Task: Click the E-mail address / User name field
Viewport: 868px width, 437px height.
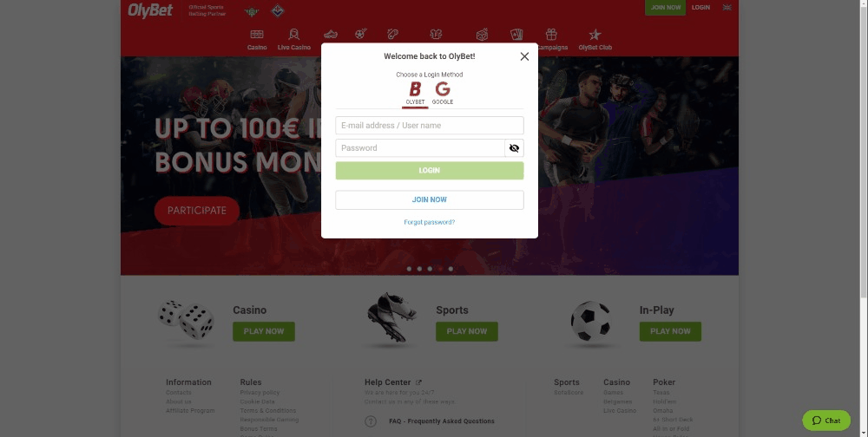Action: [430, 126]
